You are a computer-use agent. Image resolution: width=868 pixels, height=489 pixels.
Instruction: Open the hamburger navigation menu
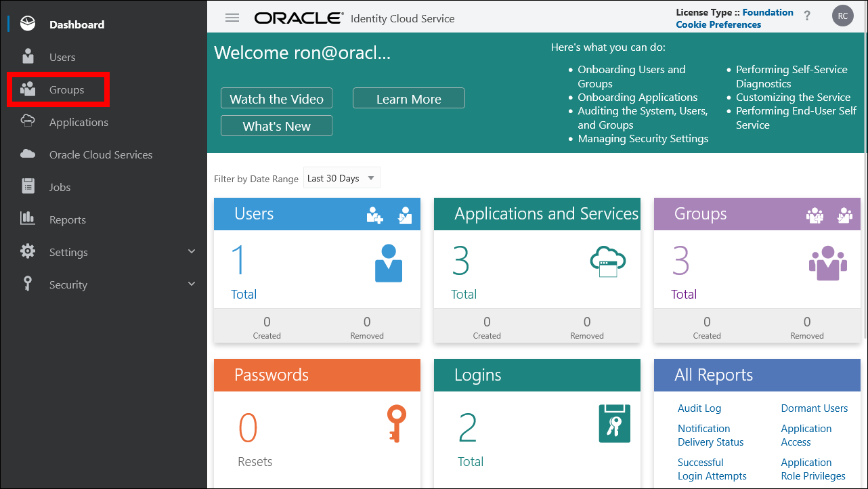pos(232,18)
